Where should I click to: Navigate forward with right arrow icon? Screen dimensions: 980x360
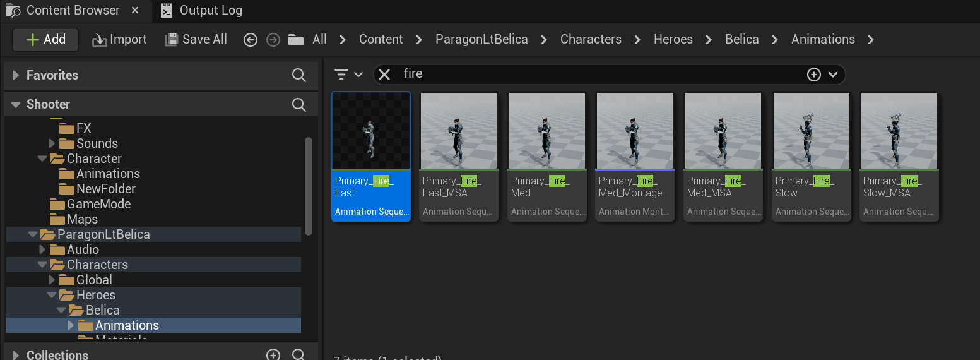click(273, 40)
